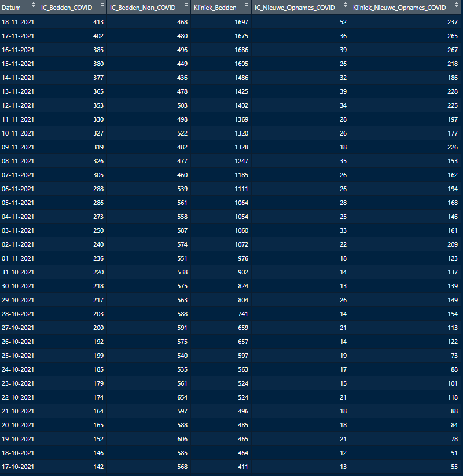Screen dimensions: 463x476
Task: Select date cell 25-10-2021
Action: [x=18, y=356]
